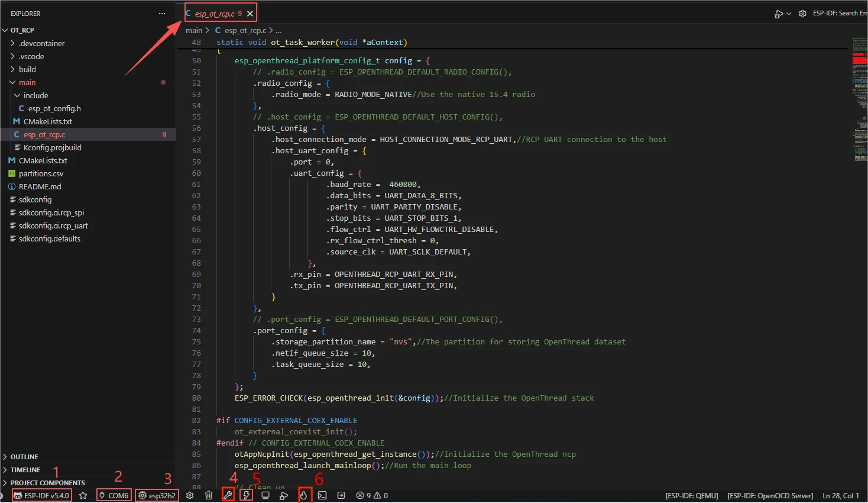
Task: Click errors and warnings count indicator
Action: click(x=372, y=495)
